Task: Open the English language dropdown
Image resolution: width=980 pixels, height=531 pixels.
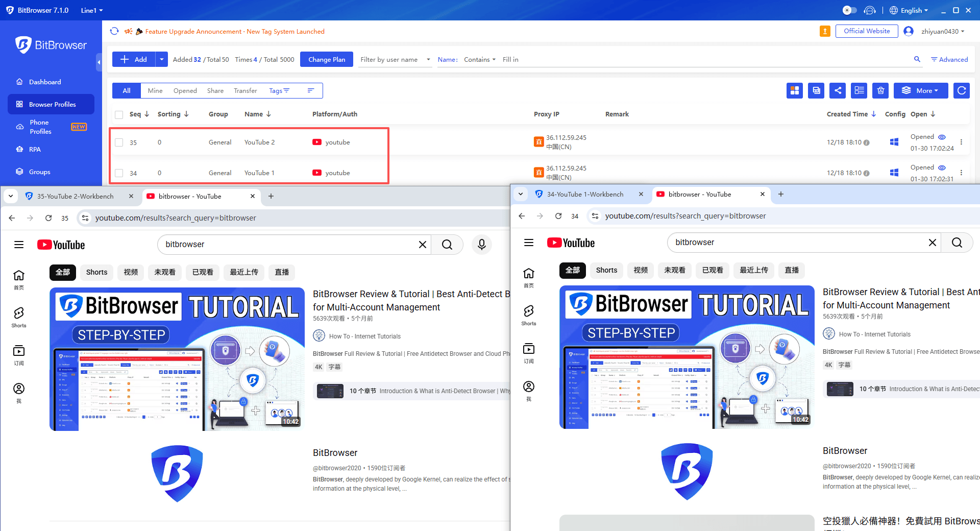Action: 909,10
